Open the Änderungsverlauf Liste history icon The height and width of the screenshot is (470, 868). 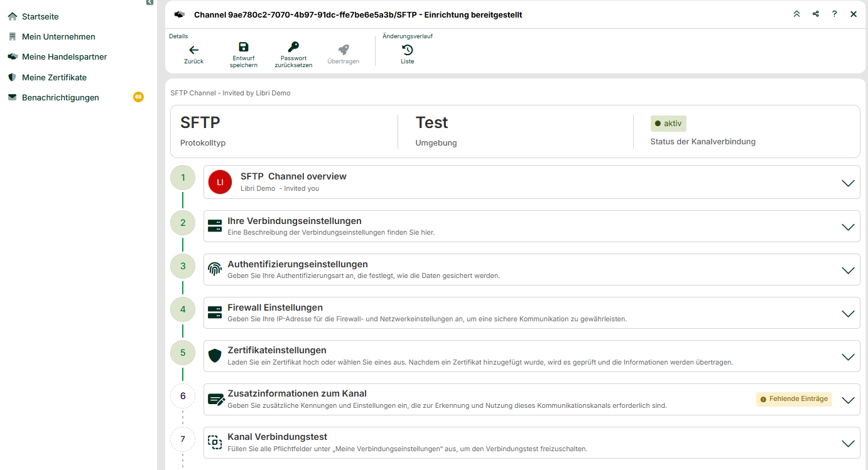pyautogui.click(x=408, y=50)
